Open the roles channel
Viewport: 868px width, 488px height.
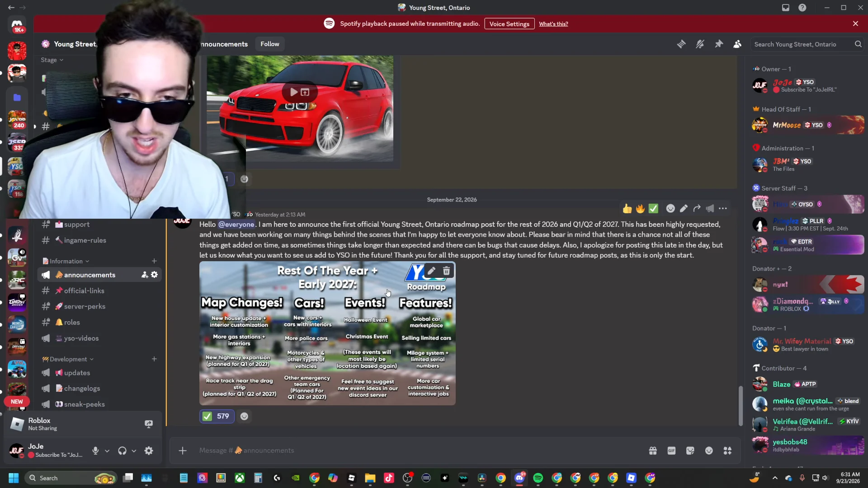99,322
